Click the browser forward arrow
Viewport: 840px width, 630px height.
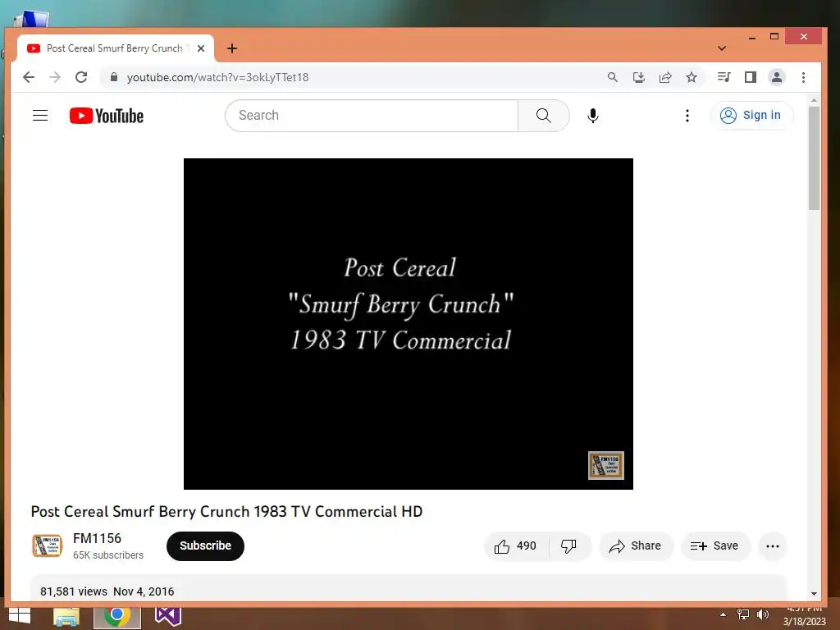[55, 77]
